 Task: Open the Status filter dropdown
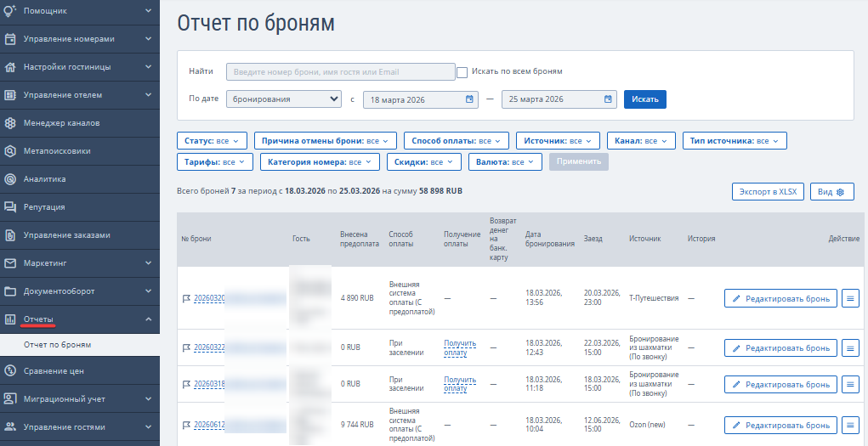(x=212, y=140)
